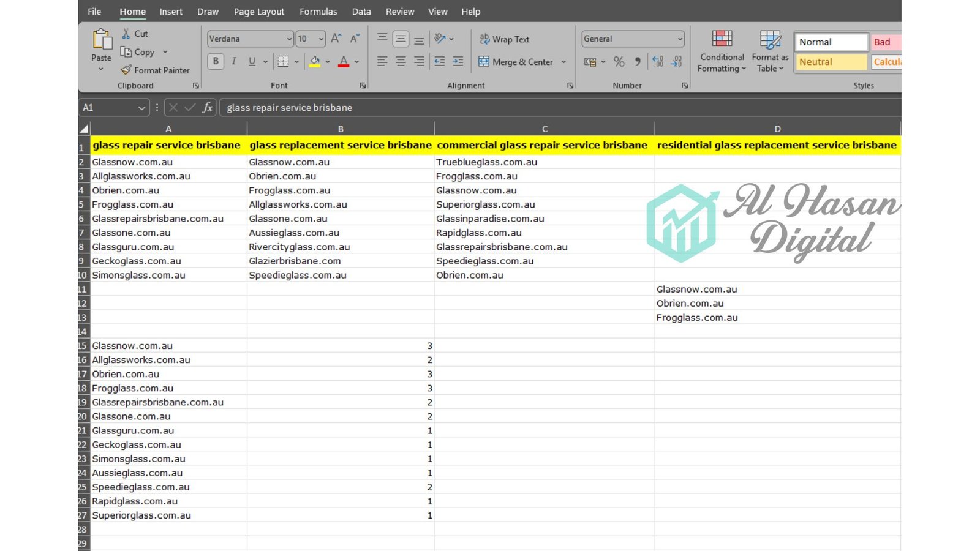Switch to the Data tab

[361, 12]
